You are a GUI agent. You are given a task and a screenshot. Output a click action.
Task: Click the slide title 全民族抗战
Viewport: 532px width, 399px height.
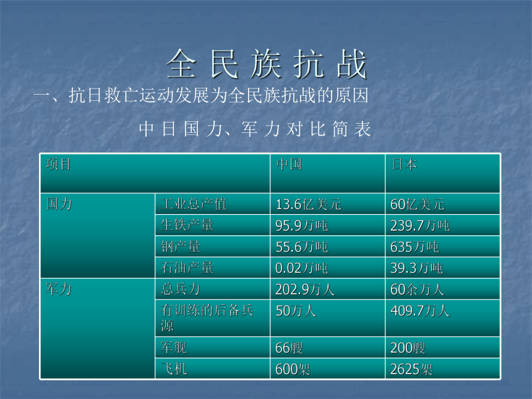(x=267, y=64)
